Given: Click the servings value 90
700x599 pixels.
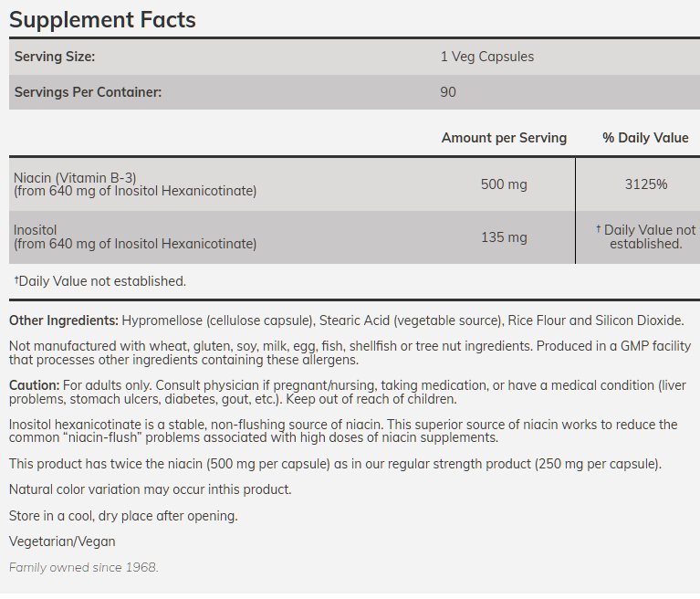Looking at the screenshot, I should (x=448, y=92).
